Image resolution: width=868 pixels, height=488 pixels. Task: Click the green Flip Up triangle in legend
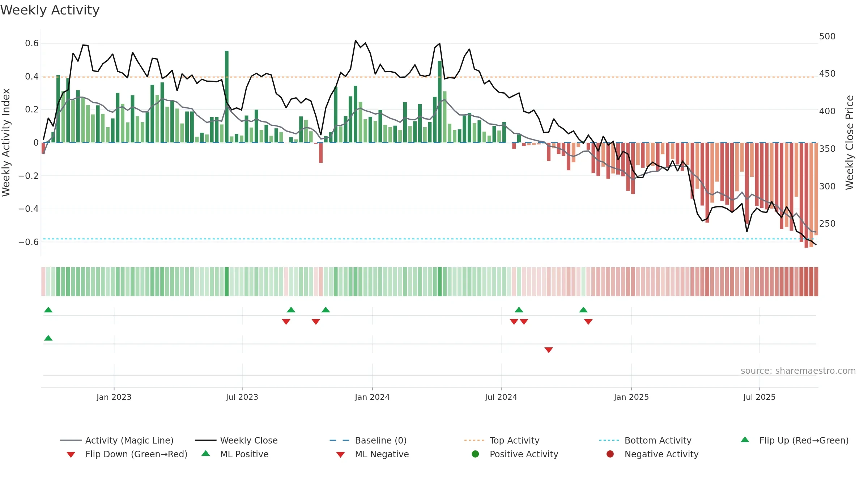[x=745, y=440]
